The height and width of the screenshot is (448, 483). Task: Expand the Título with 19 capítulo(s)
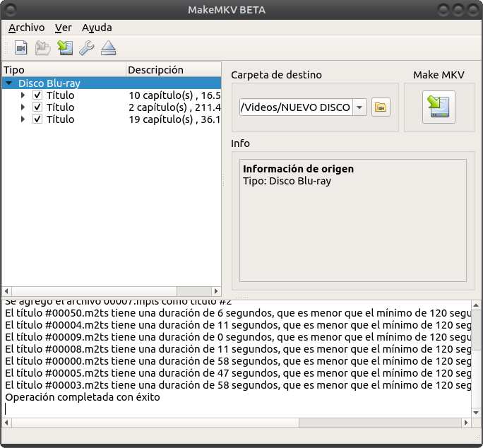click(23, 119)
